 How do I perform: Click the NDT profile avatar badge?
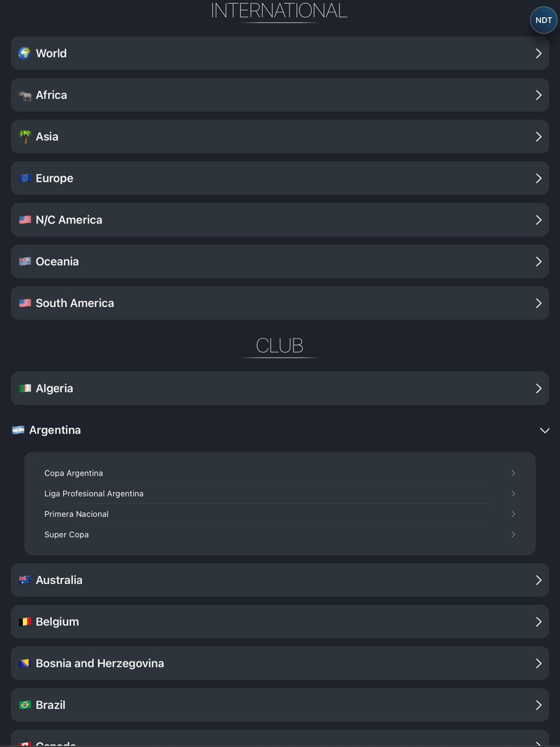(x=543, y=20)
